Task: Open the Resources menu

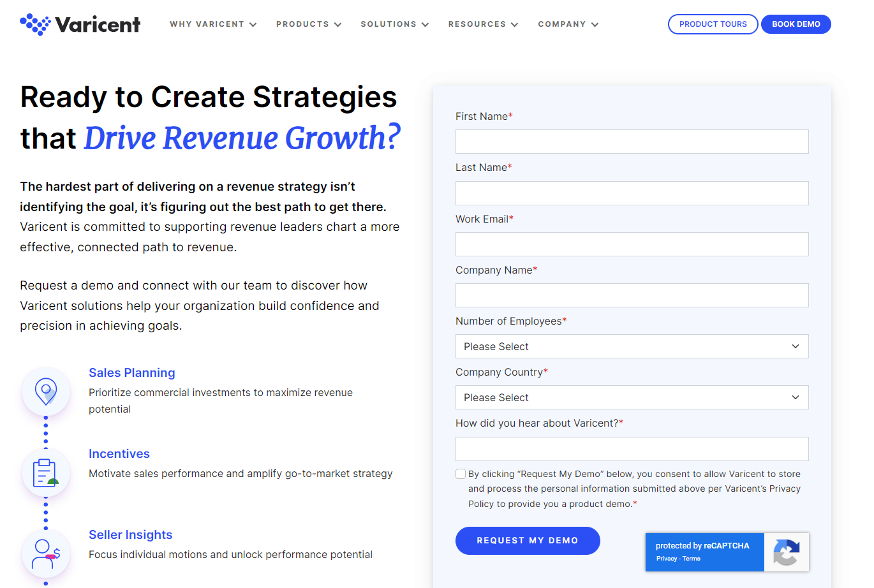Action: click(x=483, y=24)
